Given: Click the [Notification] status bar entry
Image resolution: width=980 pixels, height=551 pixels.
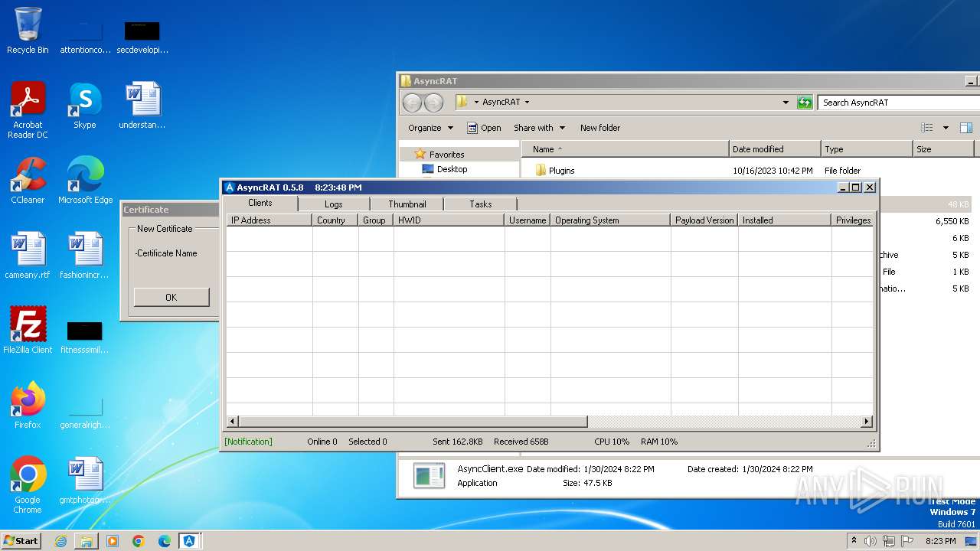Looking at the screenshot, I should coord(248,442).
